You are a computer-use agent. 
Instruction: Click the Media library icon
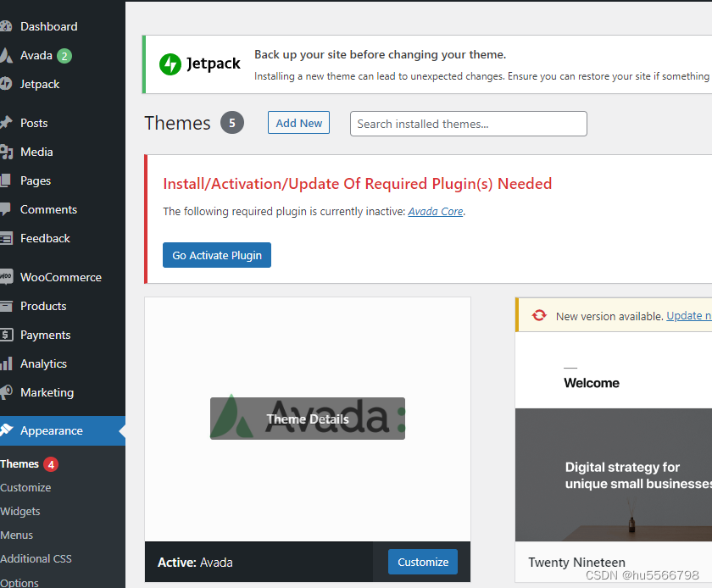tap(6, 152)
